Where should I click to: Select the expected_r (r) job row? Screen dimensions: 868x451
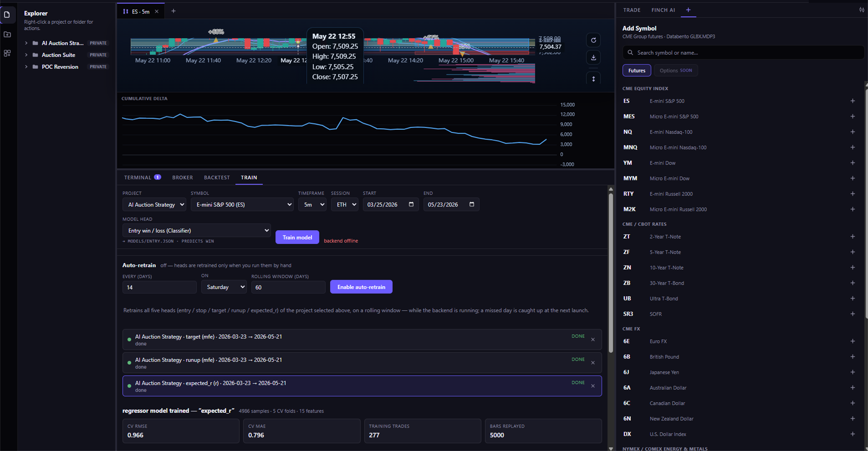[x=362, y=386]
